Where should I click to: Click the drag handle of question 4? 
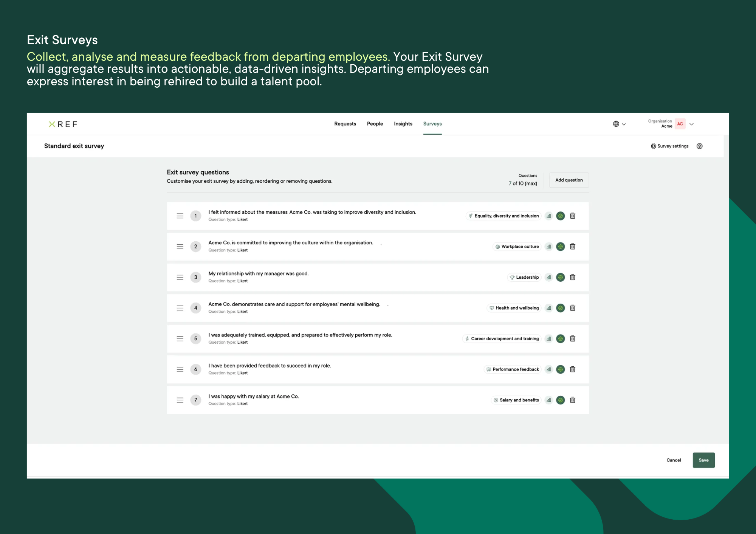pos(180,308)
